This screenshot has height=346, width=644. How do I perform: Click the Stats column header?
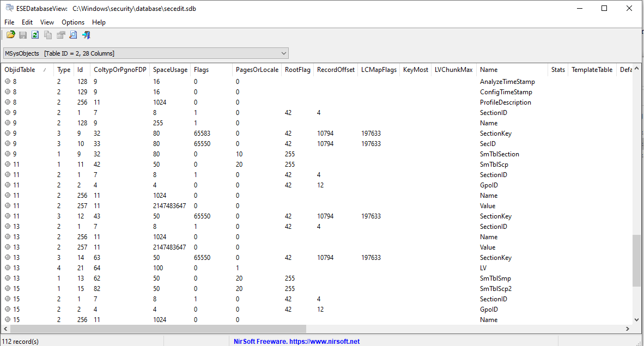558,70
